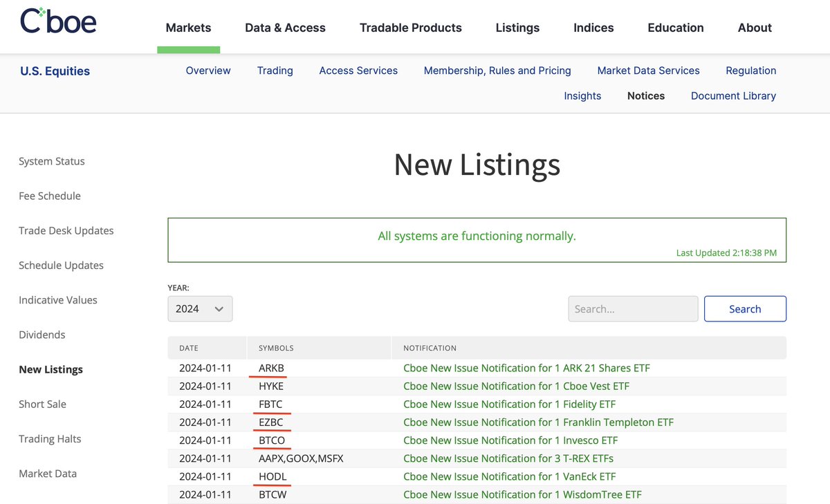830x504 pixels.
Task: Select New Listings in the sidebar
Action: 50,369
